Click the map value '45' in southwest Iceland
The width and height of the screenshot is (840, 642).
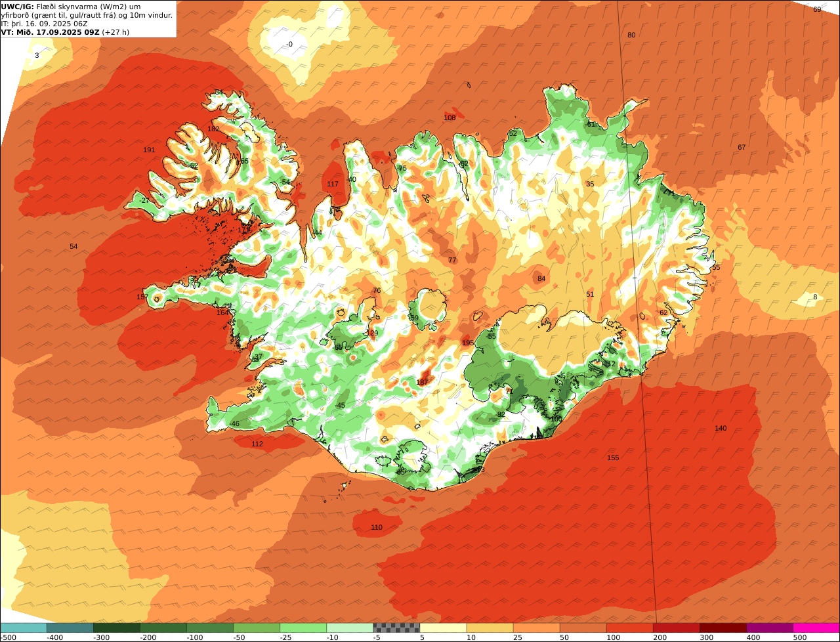[x=341, y=406]
